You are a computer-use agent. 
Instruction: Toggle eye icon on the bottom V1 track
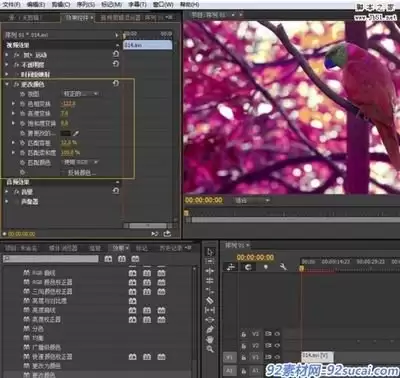(x=277, y=357)
